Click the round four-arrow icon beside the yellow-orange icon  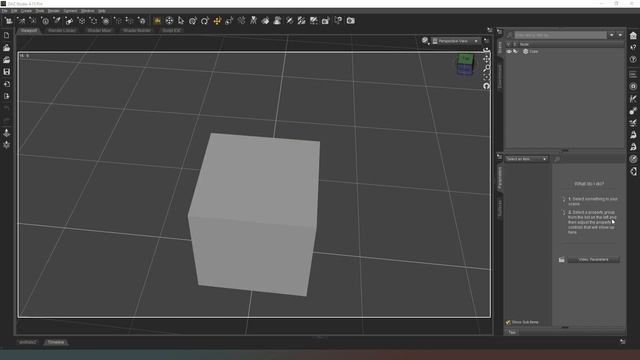tap(169, 20)
